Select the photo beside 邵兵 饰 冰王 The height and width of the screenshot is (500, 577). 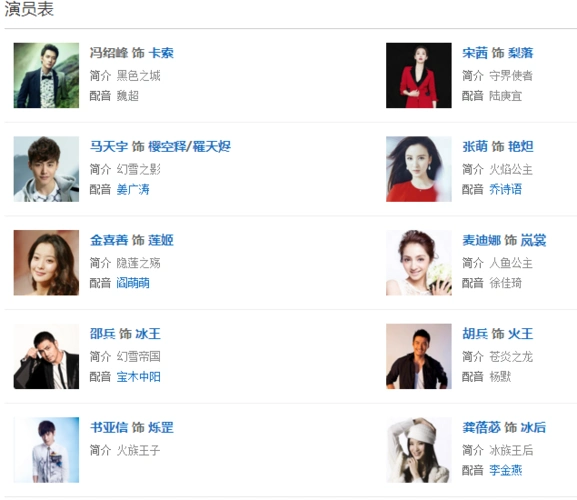point(46,356)
